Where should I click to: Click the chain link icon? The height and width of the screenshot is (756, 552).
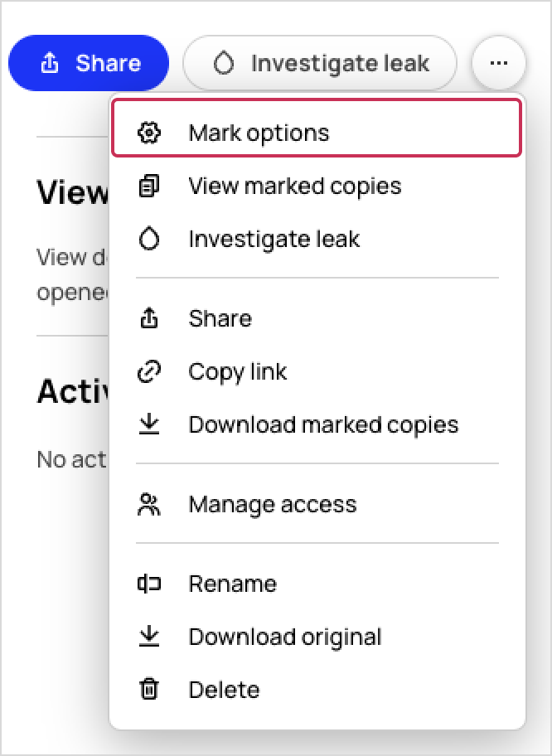tap(149, 371)
